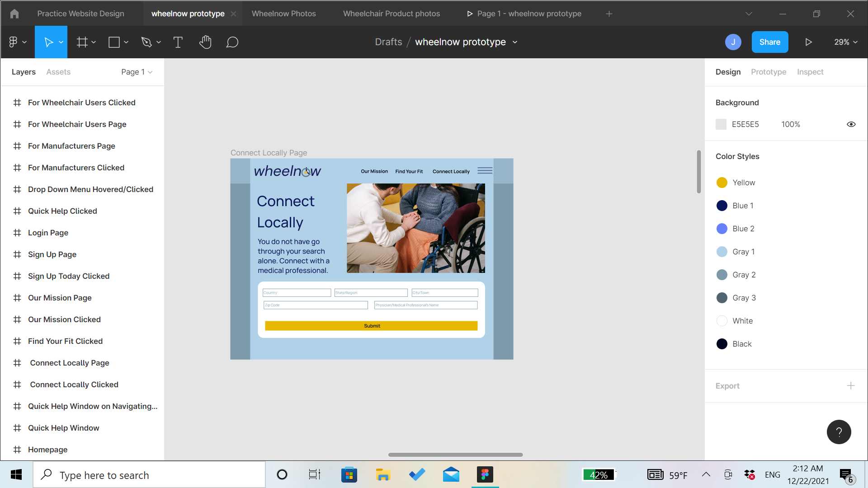
Task: Open wheelnow prototype file name dropdown
Action: [515, 42]
